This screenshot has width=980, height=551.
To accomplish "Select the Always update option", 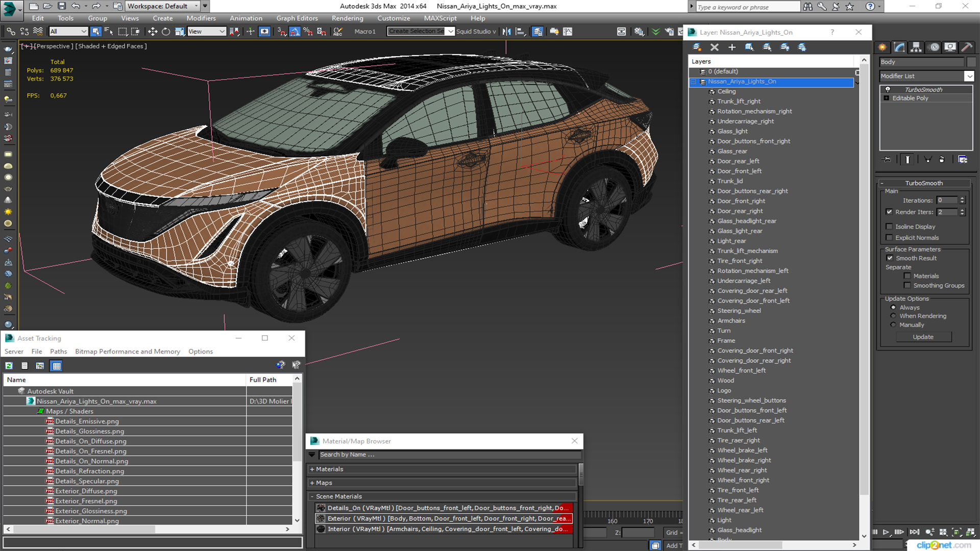I will [893, 307].
